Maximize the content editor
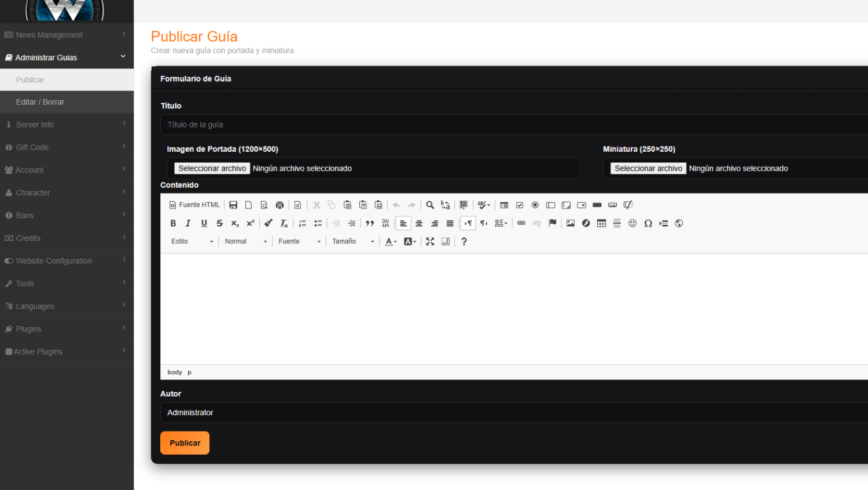Viewport: 868px width, 490px height. tap(430, 242)
